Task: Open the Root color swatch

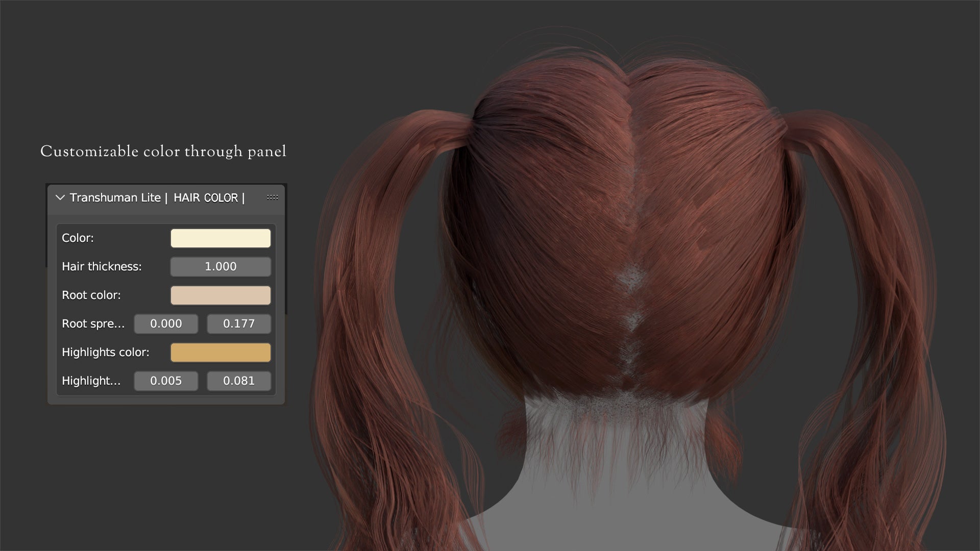Action: 220,295
